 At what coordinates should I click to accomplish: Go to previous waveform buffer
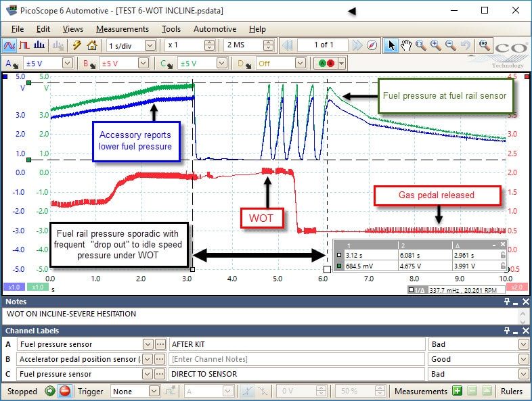[288, 45]
